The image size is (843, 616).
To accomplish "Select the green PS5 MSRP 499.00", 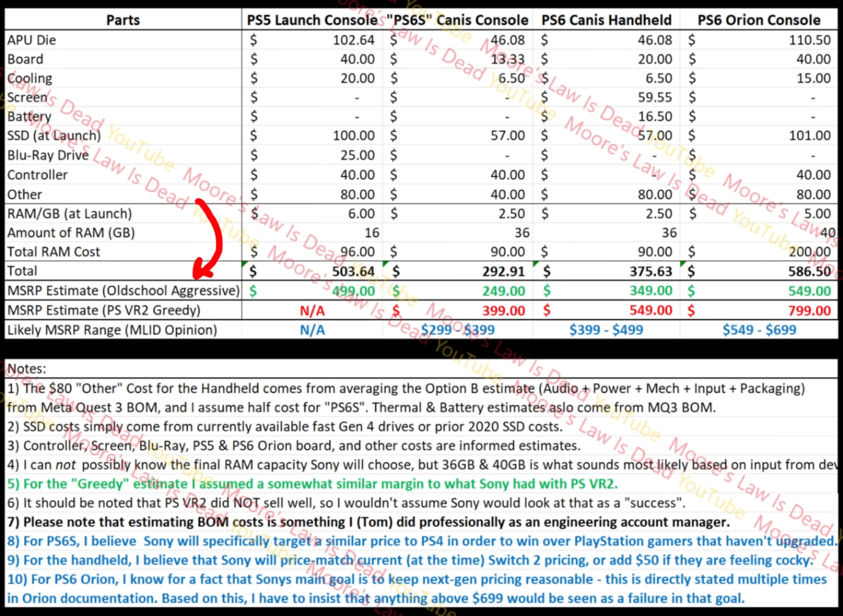I will pos(354,291).
